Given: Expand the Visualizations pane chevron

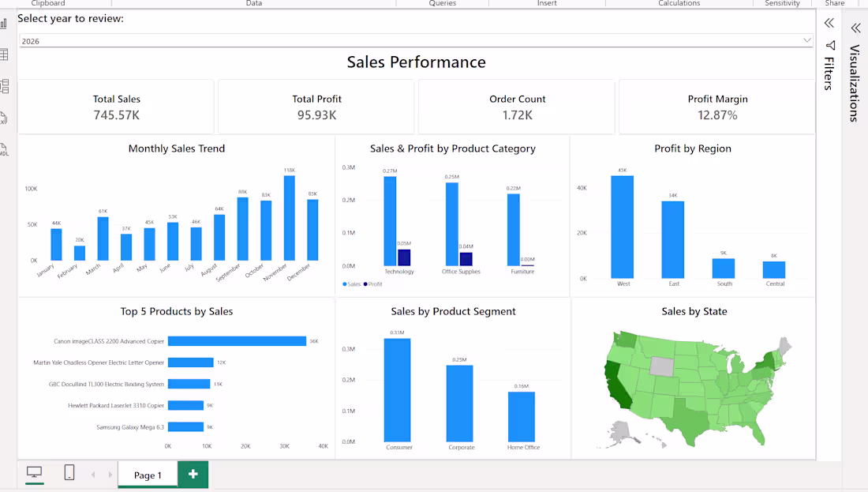Looking at the screenshot, I should click(856, 28).
